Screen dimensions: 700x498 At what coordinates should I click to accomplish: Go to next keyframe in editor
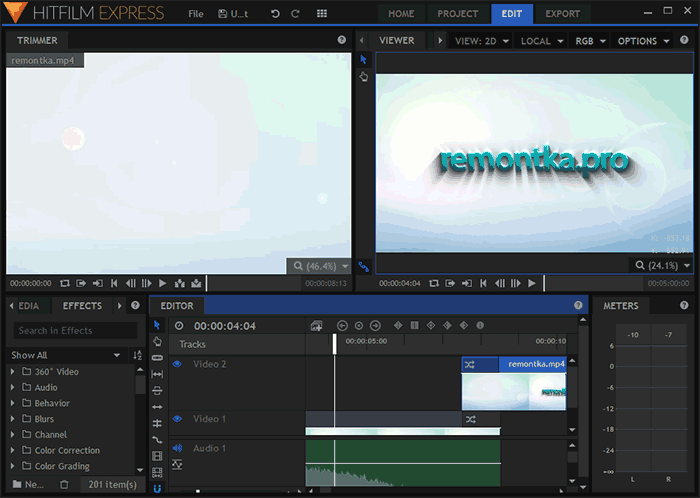pos(375,326)
